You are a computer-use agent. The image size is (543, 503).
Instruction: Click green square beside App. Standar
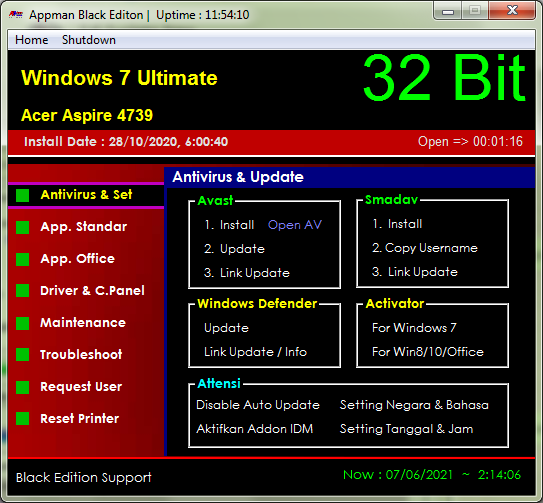coord(23,227)
